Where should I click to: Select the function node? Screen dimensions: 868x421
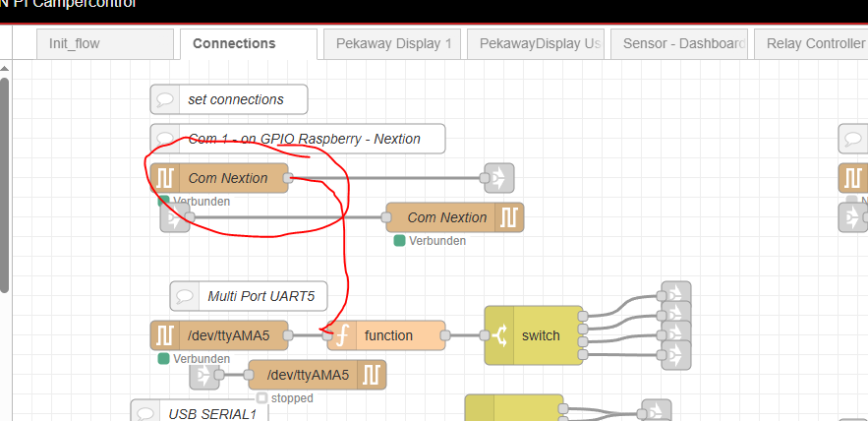click(x=386, y=335)
